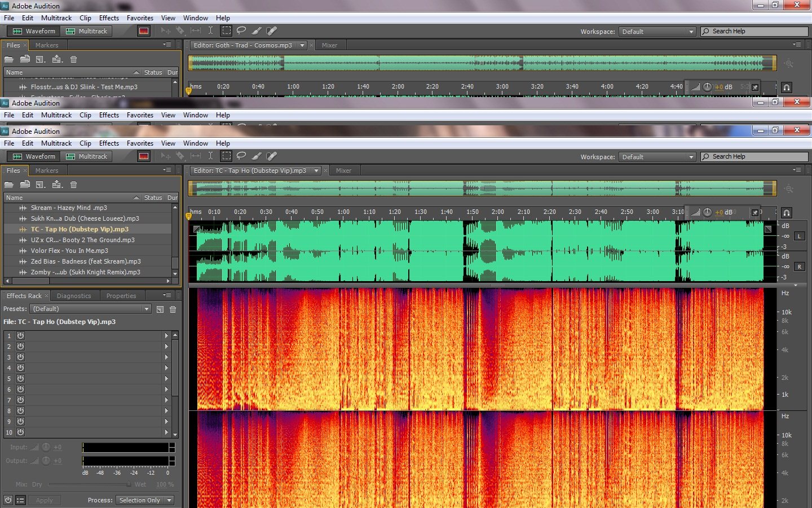The height and width of the screenshot is (508, 812).
Task: Click Import File icon in front Files panel
Action: [25, 185]
